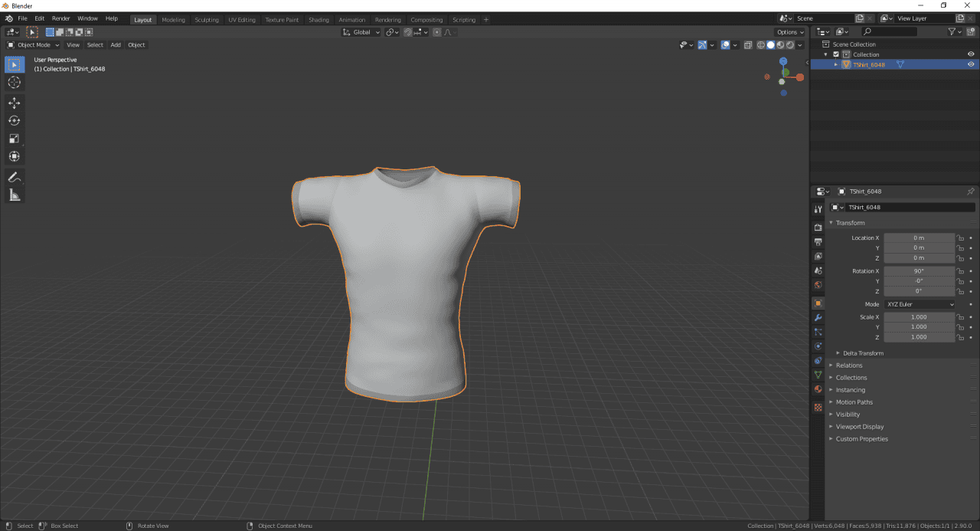The image size is (980, 531).
Task: Open the Modifier Properties tab (wrench icon)
Action: click(x=817, y=317)
